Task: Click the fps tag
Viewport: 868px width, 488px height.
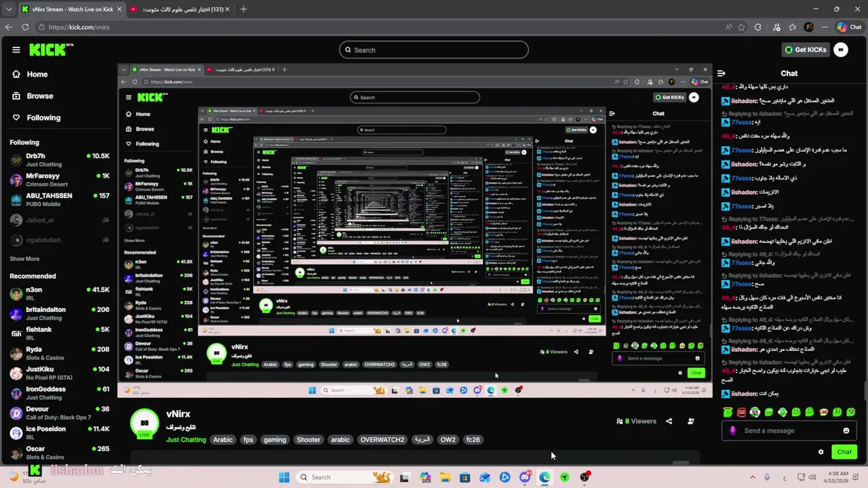Action: click(x=248, y=440)
